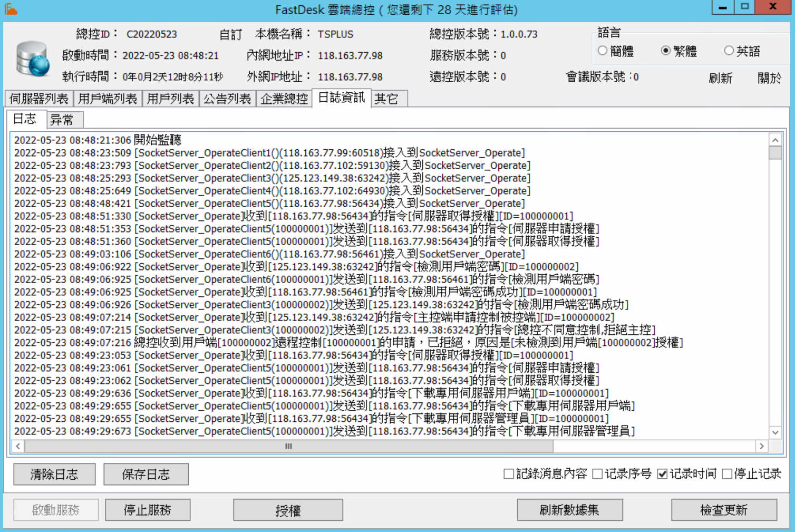
Task: Select log line timestamped 08:48:51:330
Action: (294, 216)
